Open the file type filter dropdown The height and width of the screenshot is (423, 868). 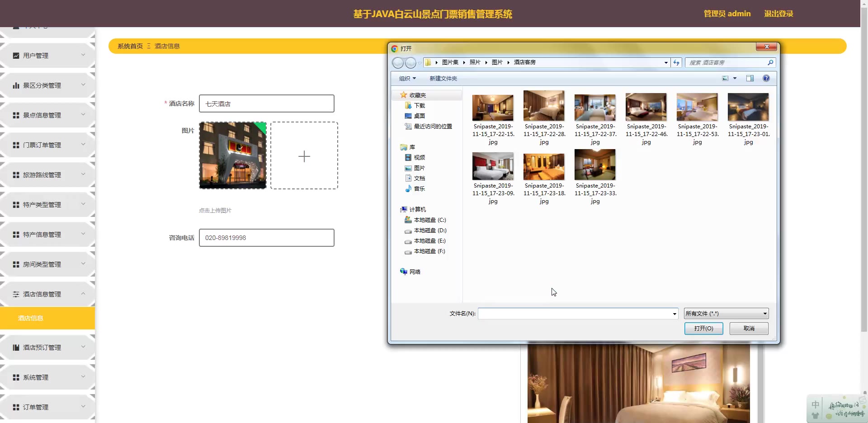click(726, 314)
